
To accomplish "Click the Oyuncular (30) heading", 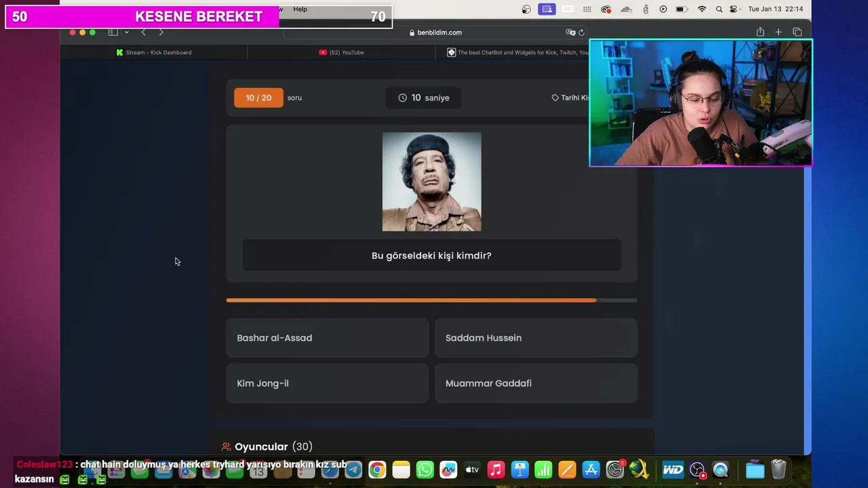I will (x=273, y=447).
